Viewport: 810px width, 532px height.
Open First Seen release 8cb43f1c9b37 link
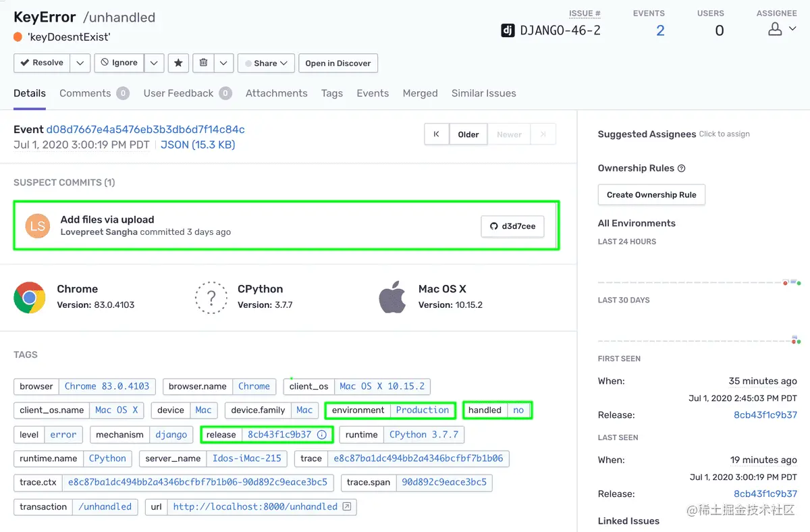coord(765,415)
